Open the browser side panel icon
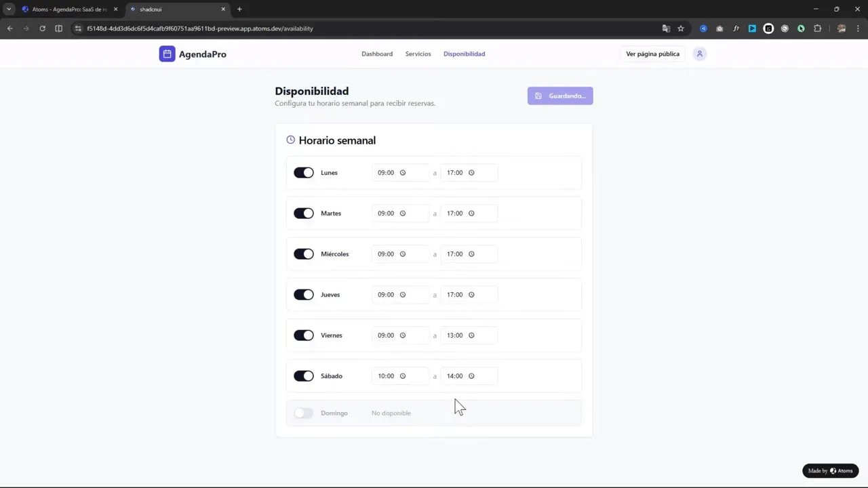Viewport: 868px width, 488px height. pos(58,28)
